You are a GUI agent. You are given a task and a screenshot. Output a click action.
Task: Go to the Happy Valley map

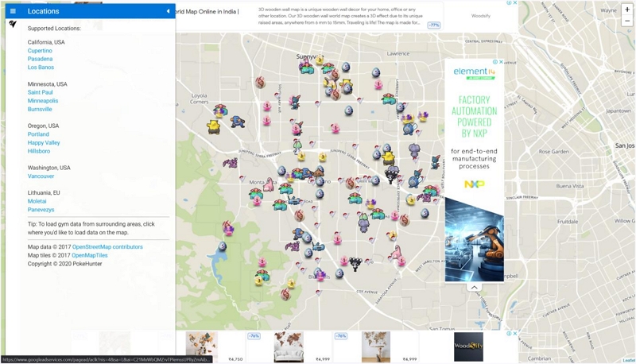(44, 143)
